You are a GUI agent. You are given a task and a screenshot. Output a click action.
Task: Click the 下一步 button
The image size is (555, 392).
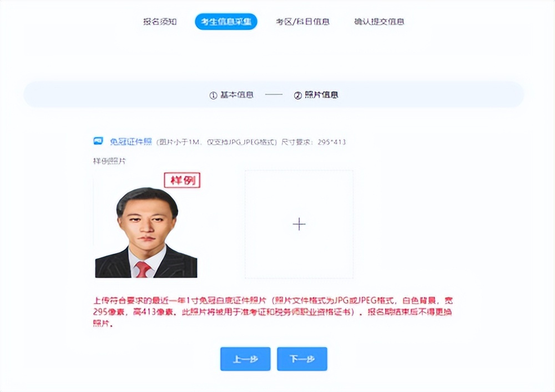coord(302,359)
